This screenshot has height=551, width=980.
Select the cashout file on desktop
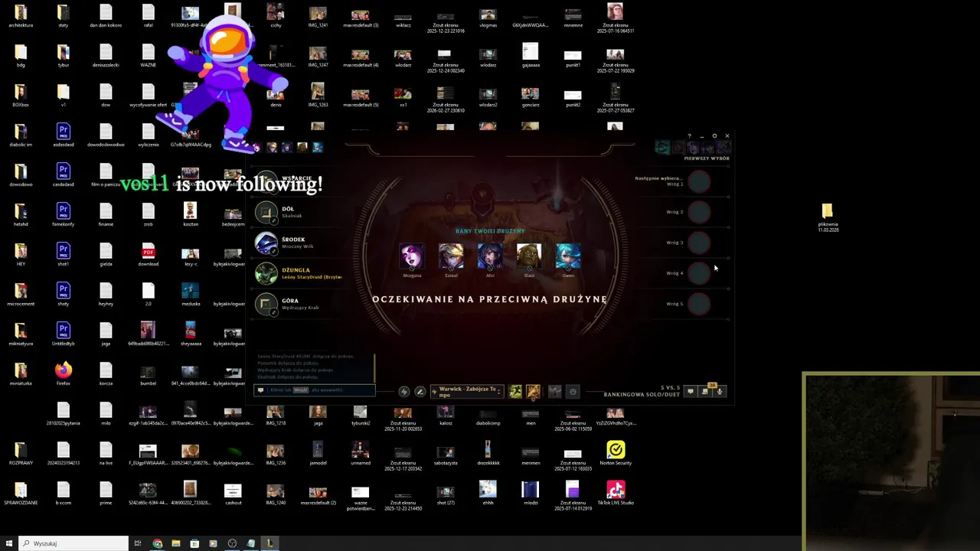[233, 493]
